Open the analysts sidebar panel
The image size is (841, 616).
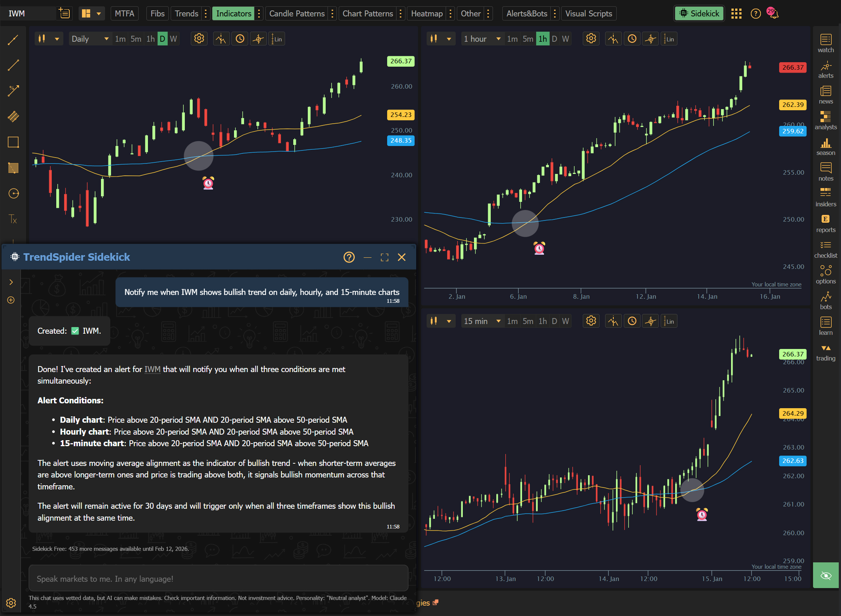click(825, 120)
